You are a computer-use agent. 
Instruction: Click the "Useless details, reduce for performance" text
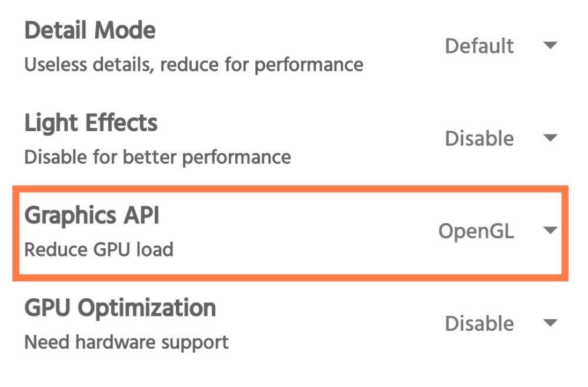click(x=194, y=65)
